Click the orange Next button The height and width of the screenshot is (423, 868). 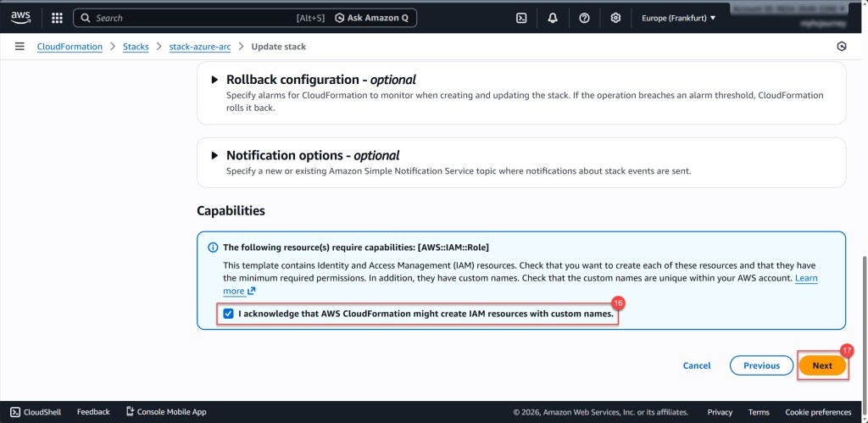[x=821, y=365]
